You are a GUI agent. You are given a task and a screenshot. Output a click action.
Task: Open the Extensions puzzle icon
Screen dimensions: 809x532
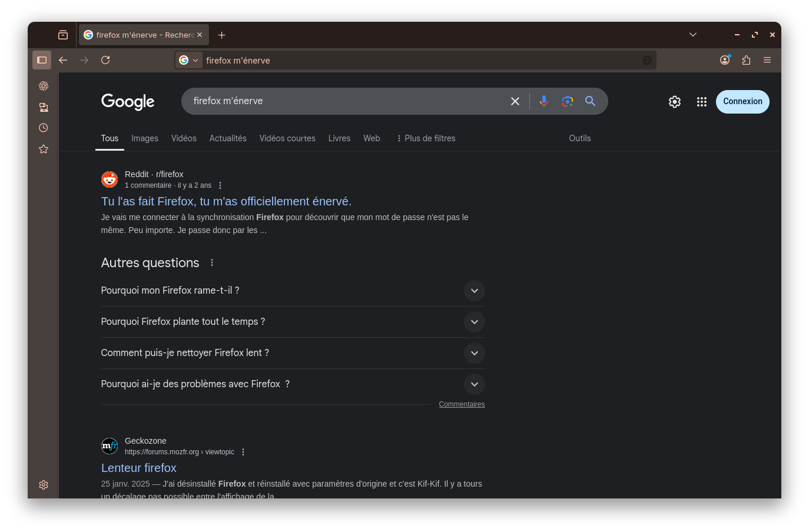coord(746,60)
